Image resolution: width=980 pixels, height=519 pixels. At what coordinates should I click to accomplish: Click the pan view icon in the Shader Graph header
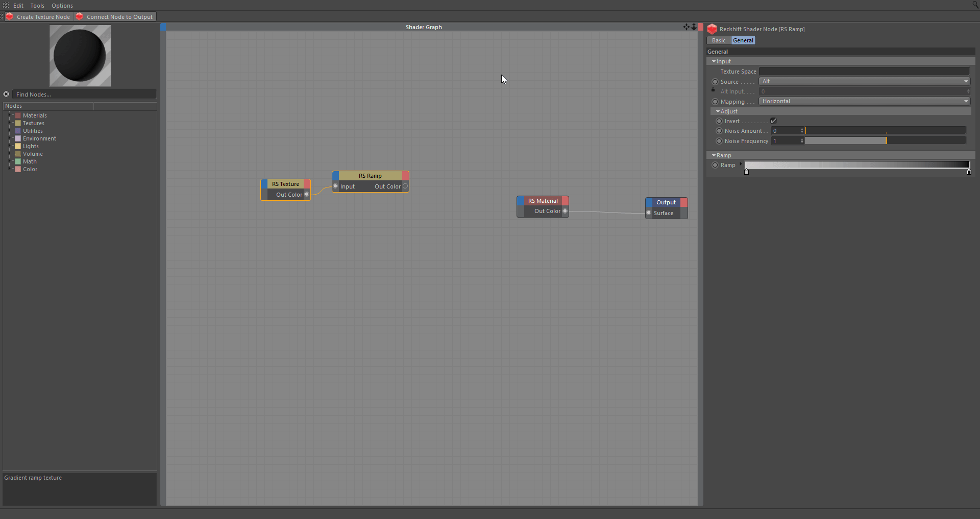[x=686, y=27]
